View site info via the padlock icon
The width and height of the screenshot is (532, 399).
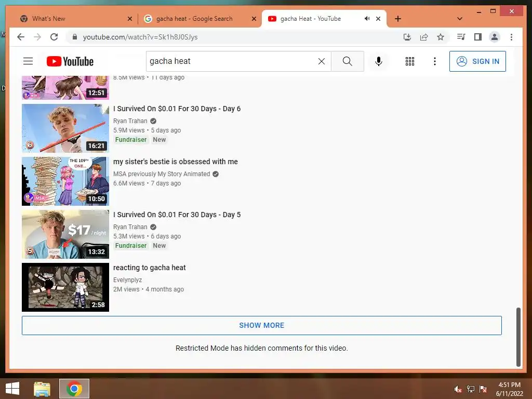coord(75,37)
